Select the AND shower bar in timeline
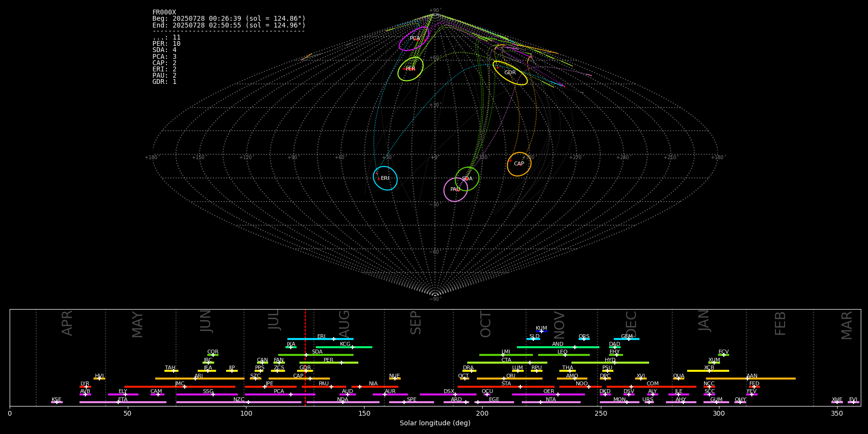The image size is (868, 434). pyautogui.click(x=558, y=347)
